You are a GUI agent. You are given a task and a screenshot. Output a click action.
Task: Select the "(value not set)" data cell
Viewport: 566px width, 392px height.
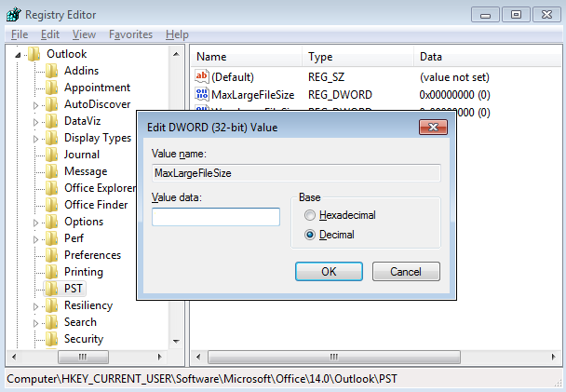tap(454, 77)
